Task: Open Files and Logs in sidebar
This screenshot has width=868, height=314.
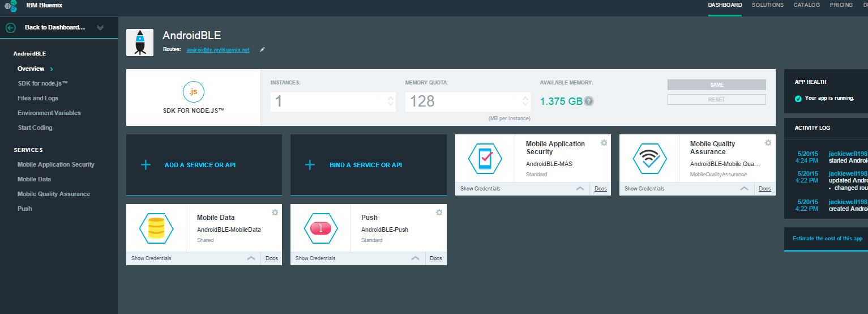Action: 38,98
